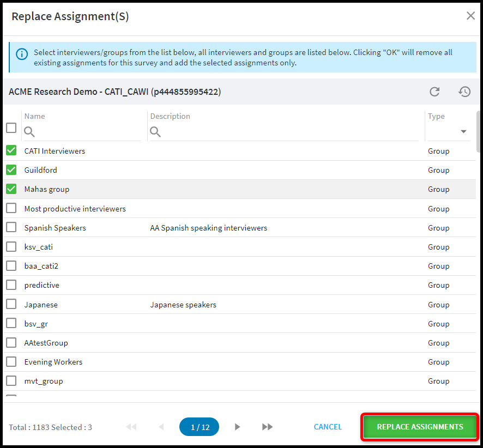Click 'AA Spanish speaking interviewers' description
The width and height of the screenshot is (483, 448).
[x=209, y=228]
